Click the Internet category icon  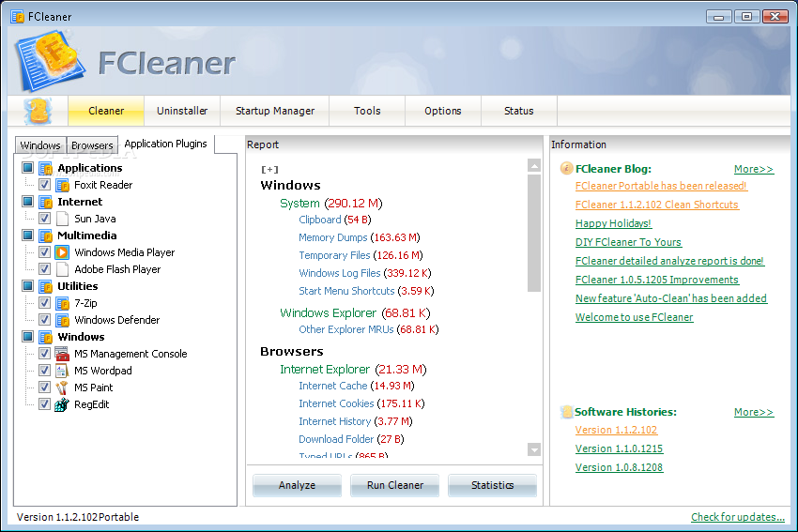coord(46,202)
